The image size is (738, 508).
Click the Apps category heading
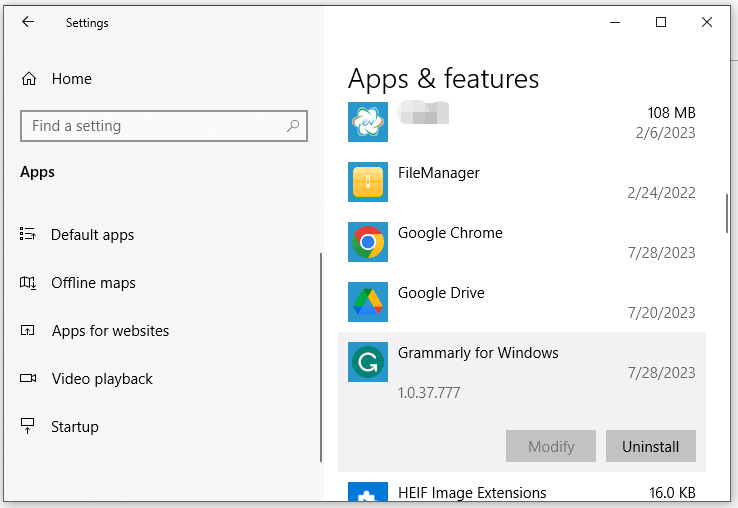pyautogui.click(x=37, y=172)
